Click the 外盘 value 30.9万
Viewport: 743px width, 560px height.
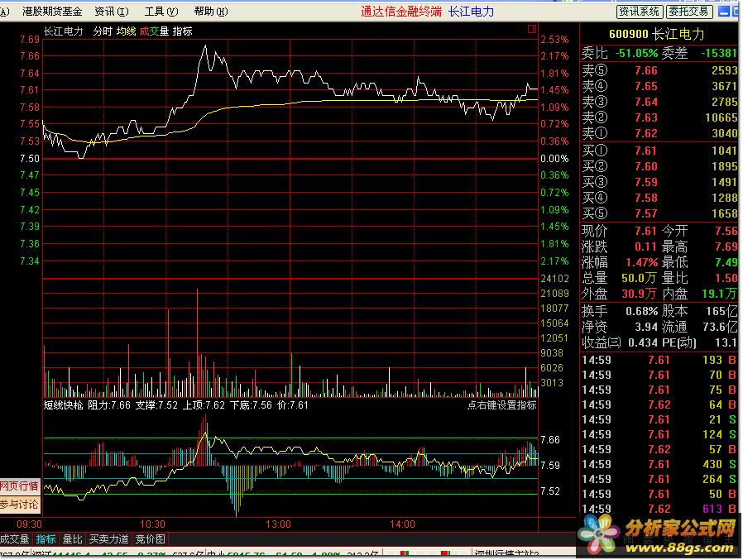click(639, 294)
